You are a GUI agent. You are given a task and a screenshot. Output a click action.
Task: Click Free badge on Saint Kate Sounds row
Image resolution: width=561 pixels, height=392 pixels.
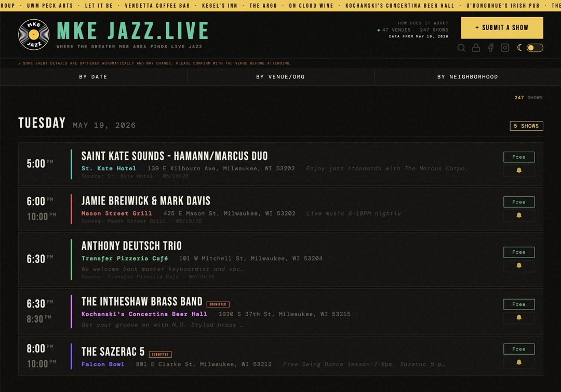519,157
